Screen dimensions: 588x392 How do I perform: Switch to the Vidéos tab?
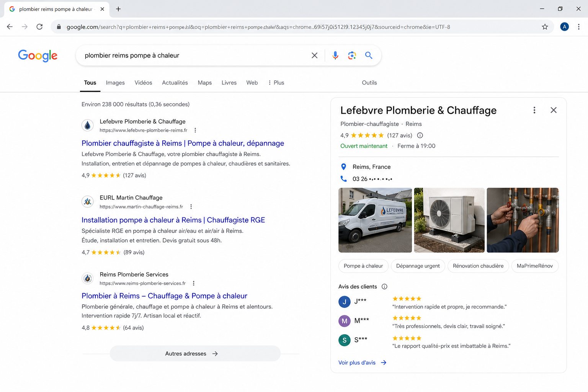tap(143, 83)
